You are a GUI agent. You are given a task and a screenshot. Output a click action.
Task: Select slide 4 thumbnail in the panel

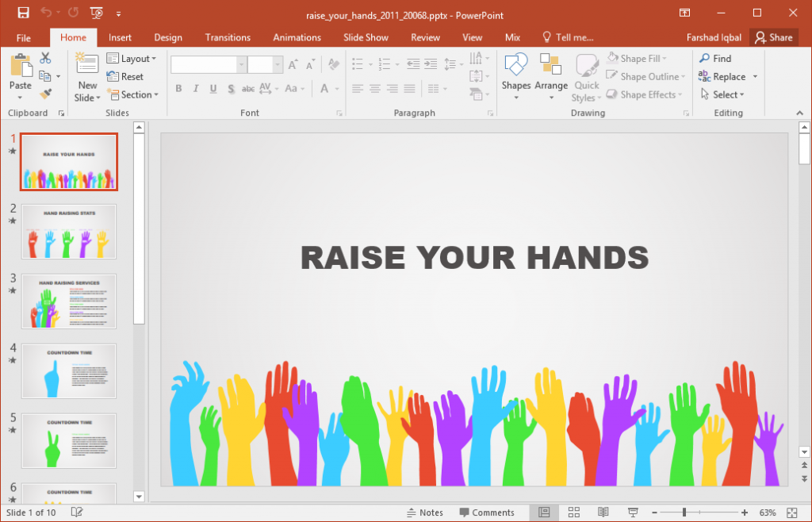[x=68, y=370]
